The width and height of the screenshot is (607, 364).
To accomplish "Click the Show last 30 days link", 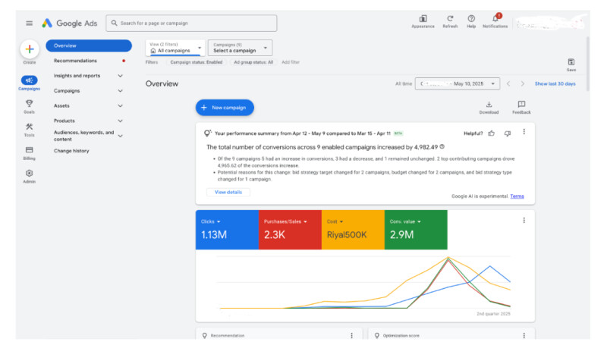I will point(555,83).
